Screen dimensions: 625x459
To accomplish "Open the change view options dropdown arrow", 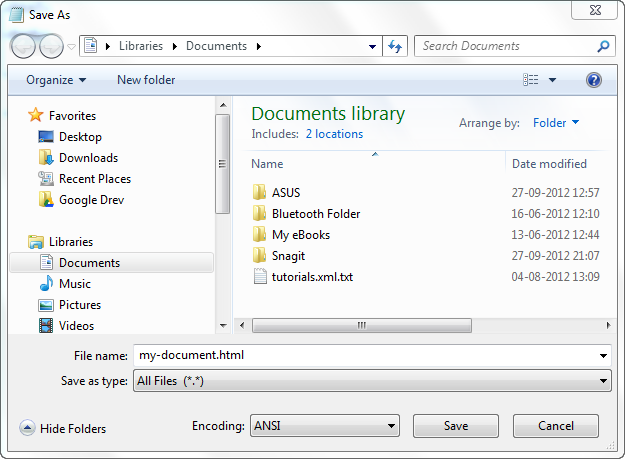I will point(552,80).
